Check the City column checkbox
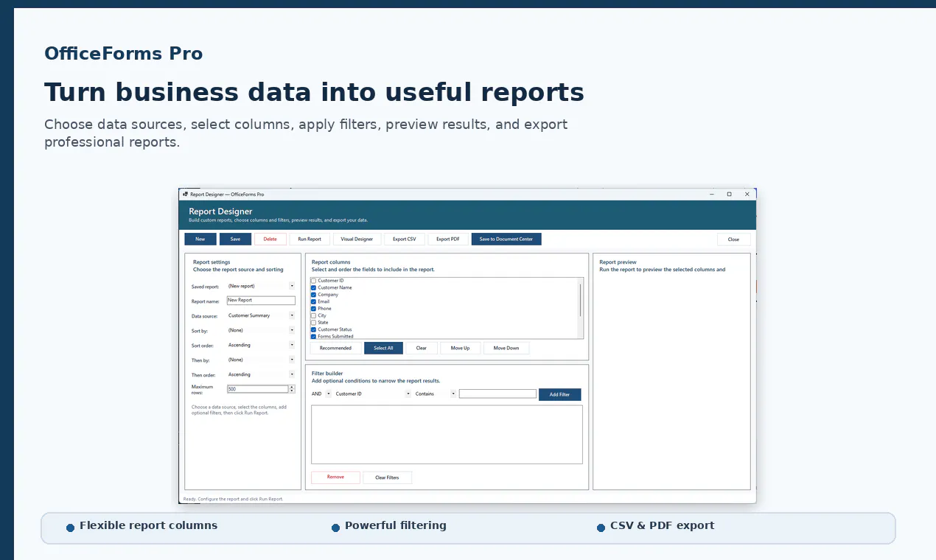The height and width of the screenshot is (560, 936). (313, 315)
